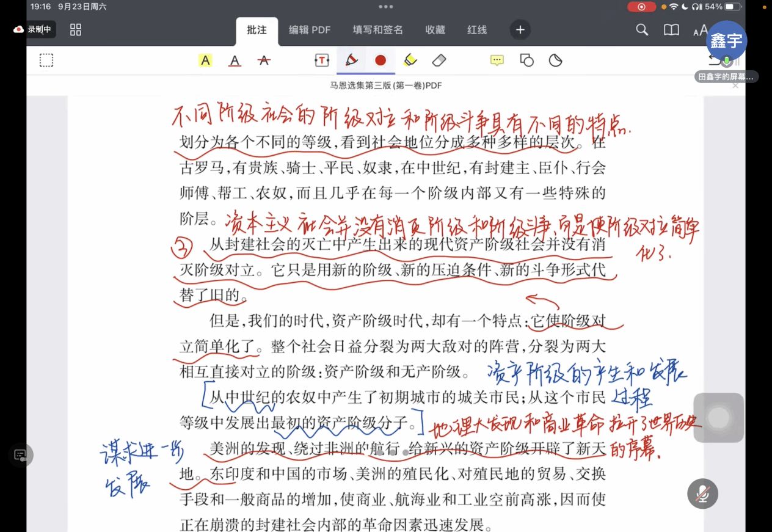Screen dimensions: 772x532
Task: Select the marquee selection tool
Action: pos(46,60)
